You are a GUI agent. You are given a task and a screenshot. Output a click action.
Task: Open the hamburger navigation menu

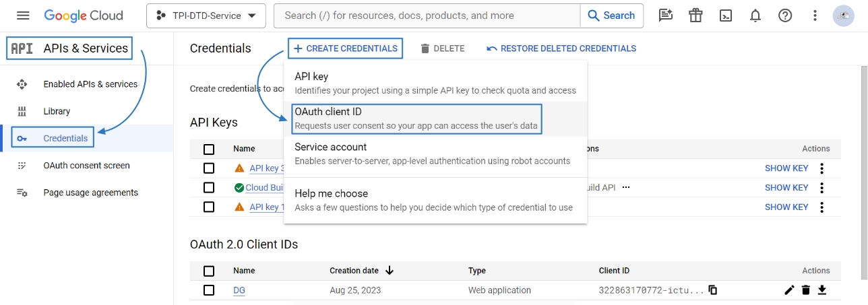[23, 15]
